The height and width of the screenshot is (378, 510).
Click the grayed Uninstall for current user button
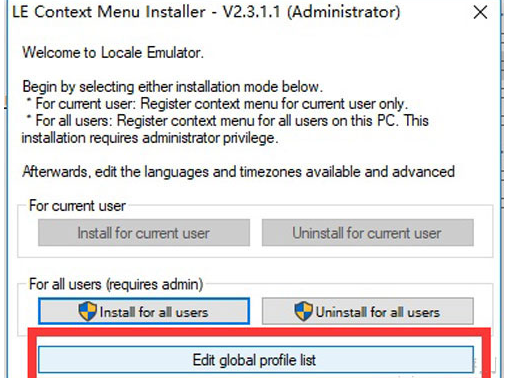coord(367,233)
